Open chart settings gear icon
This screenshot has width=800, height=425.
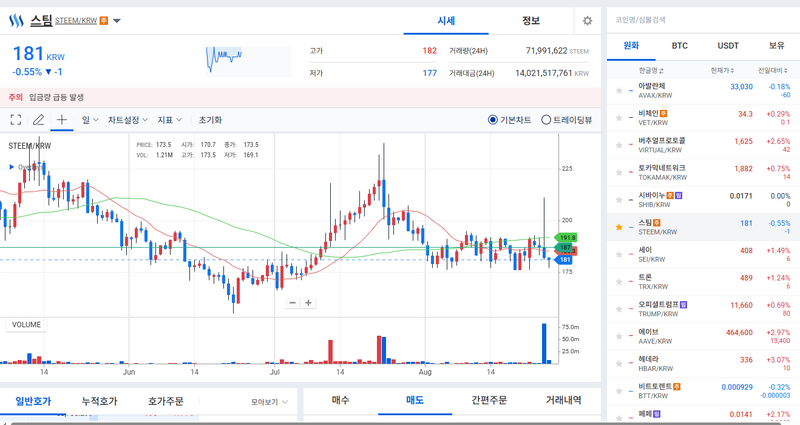pyautogui.click(x=587, y=21)
